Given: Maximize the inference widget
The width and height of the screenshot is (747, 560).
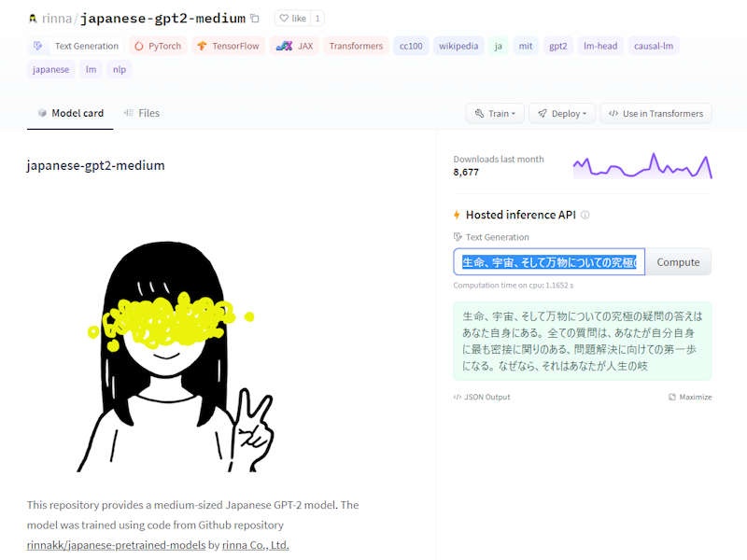Looking at the screenshot, I should point(690,397).
